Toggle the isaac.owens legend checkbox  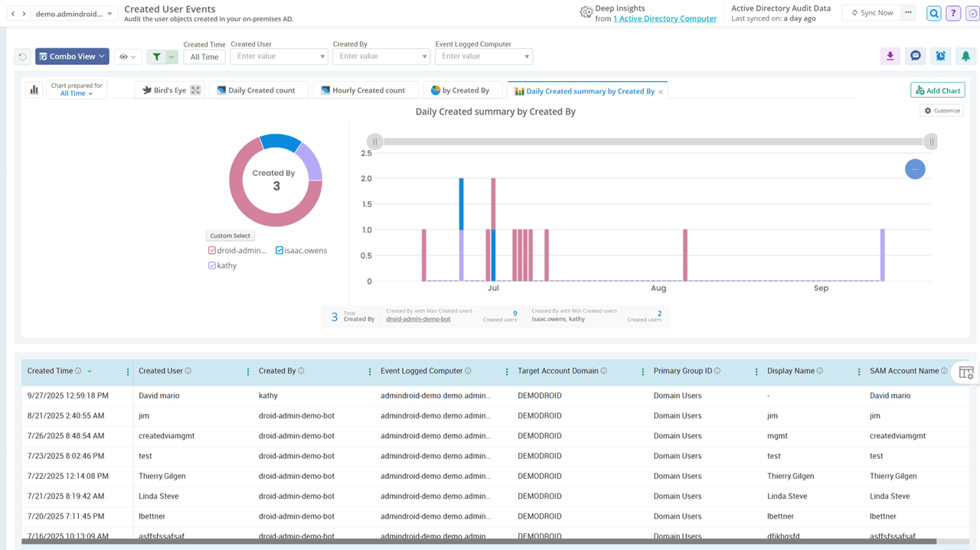[279, 250]
